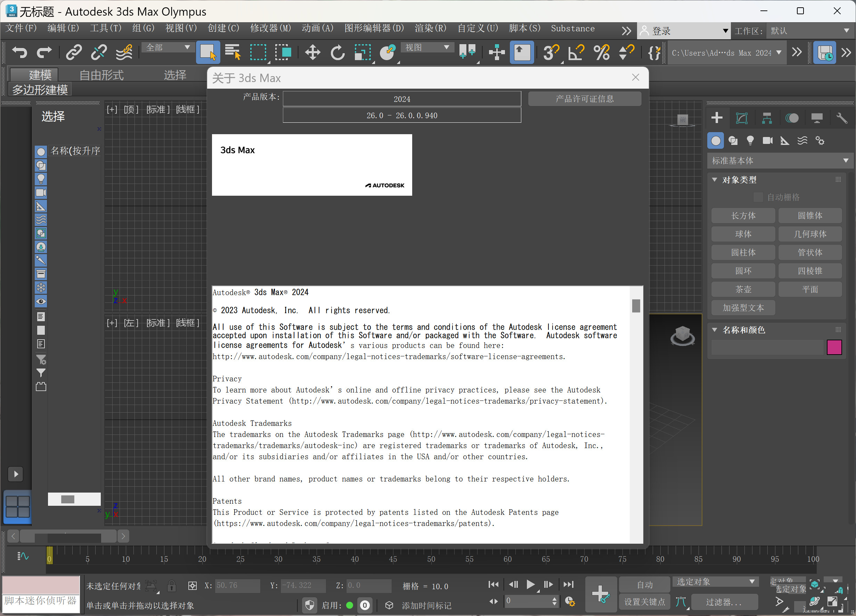
Task: Open the 登录 sign-in dropdown
Action: click(684, 31)
